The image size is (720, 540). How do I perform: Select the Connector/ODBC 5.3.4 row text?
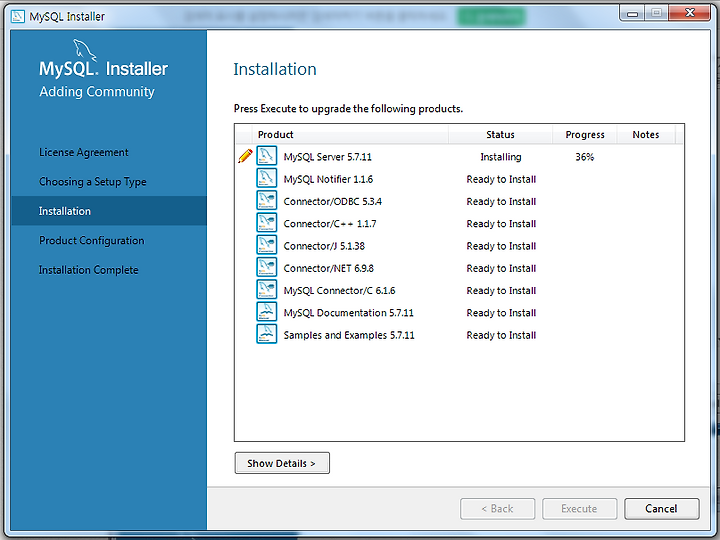[332, 201]
